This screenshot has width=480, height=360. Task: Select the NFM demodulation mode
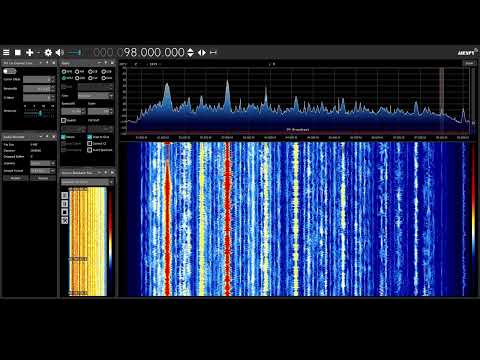click(67, 71)
